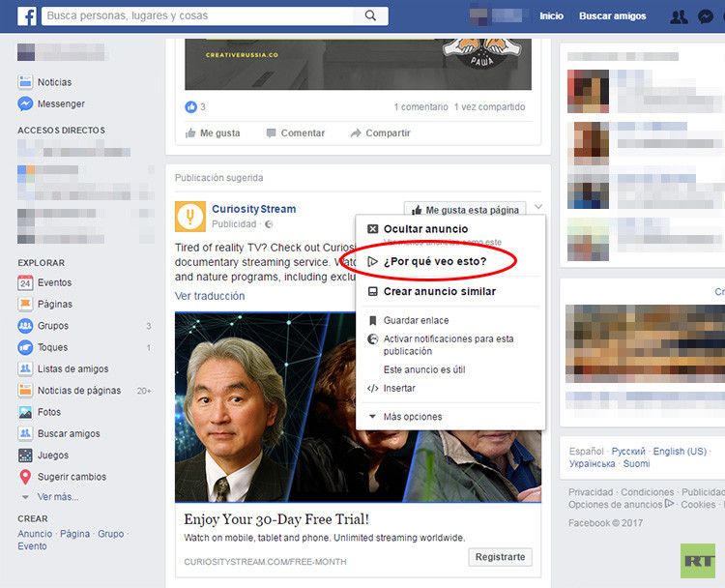Select ¿Por qué veo esto? menu entry

(434, 261)
